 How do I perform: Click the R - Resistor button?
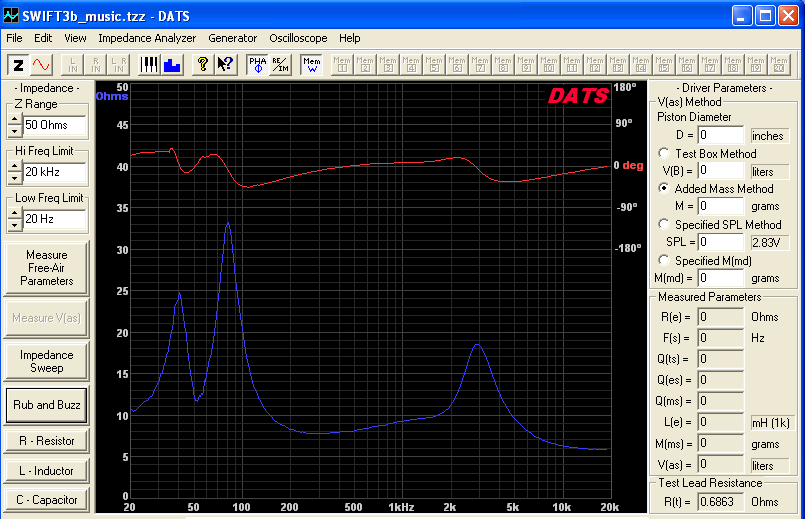(x=47, y=441)
